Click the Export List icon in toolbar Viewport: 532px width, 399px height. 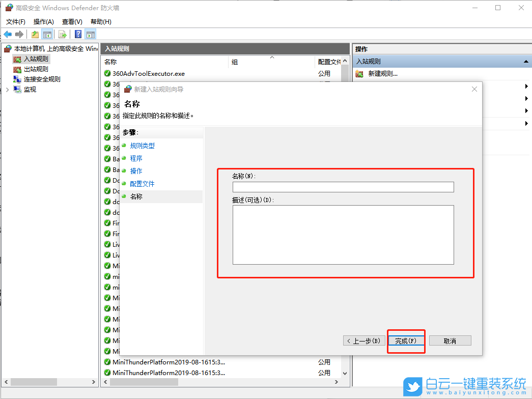(62, 34)
